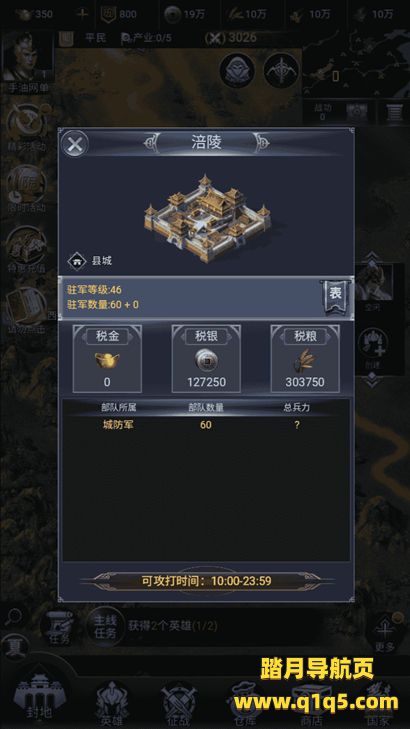The width and height of the screenshot is (410, 729).
Task: Close the 涪陵 city info dialog
Action: [75, 144]
